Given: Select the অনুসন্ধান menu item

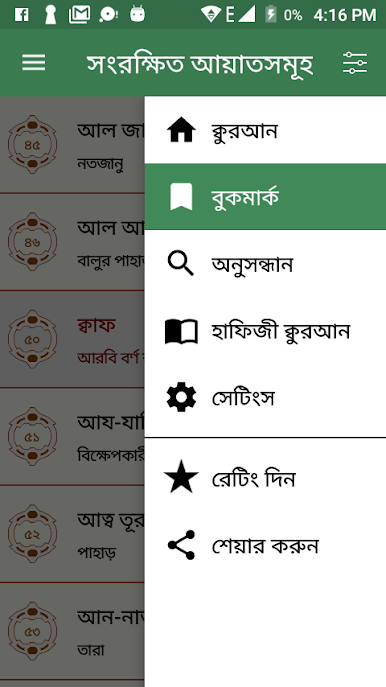Looking at the screenshot, I should [x=265, y=264].
